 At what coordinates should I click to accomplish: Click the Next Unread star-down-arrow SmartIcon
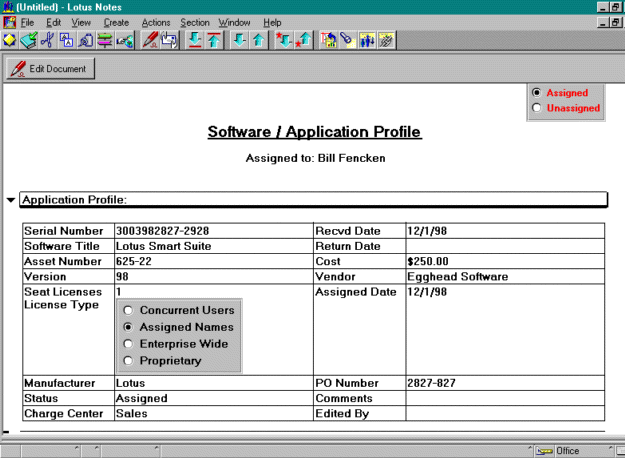click(x=285, y=40)
